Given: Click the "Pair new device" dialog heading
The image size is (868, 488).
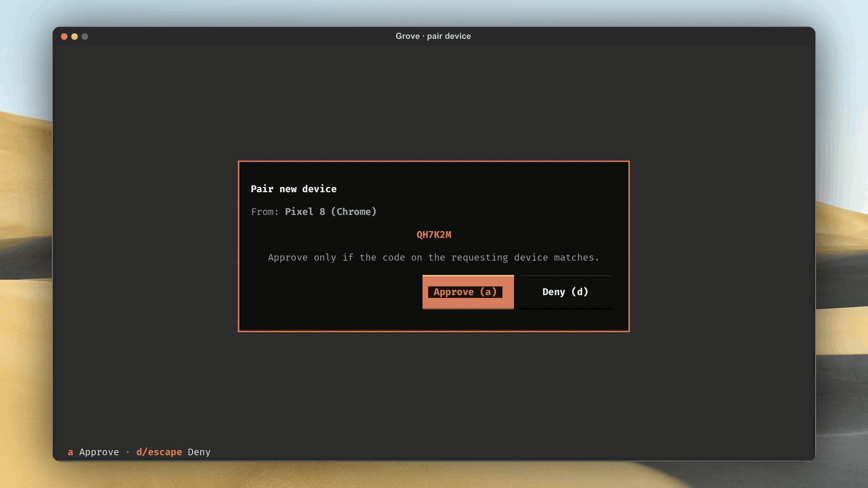Looking at the screenshot, I should coord(293,189).
